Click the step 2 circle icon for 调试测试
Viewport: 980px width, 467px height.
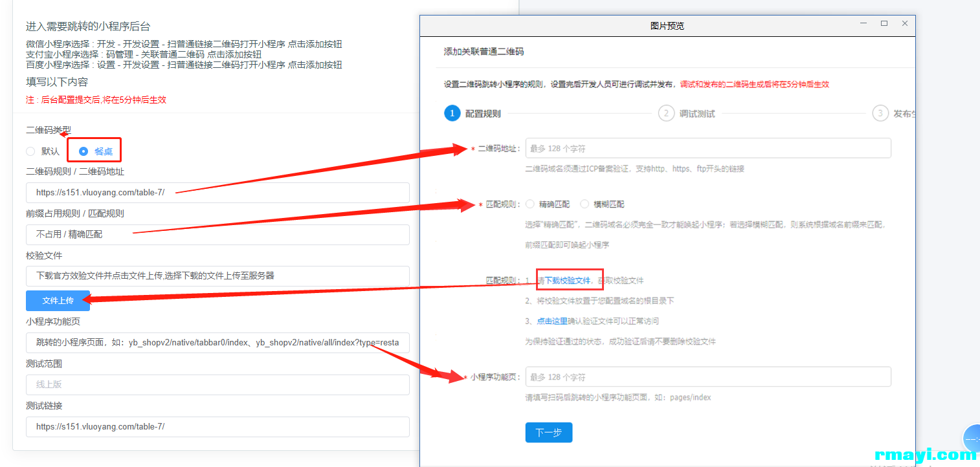(665, 113)
